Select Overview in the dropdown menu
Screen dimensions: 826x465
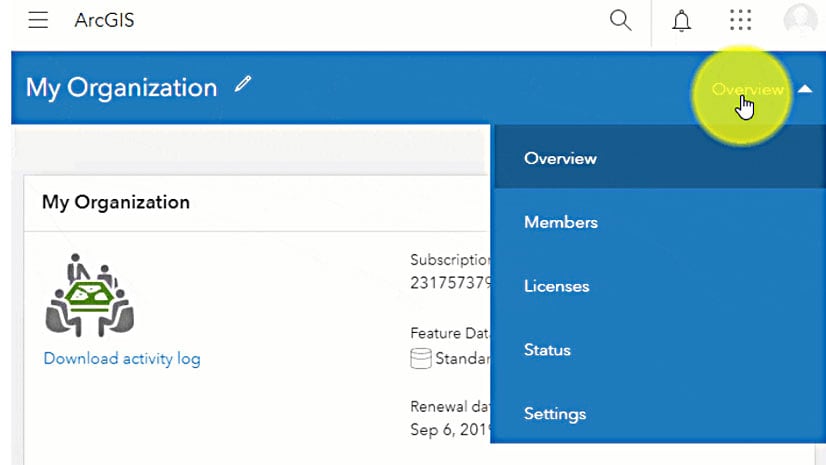tap(560, 158)
